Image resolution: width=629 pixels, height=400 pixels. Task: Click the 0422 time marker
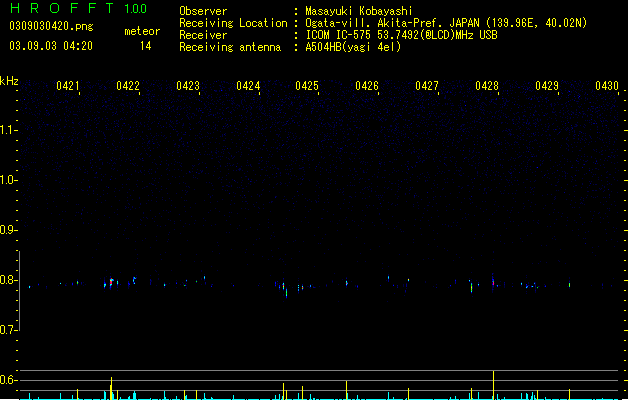click(128, 86)
